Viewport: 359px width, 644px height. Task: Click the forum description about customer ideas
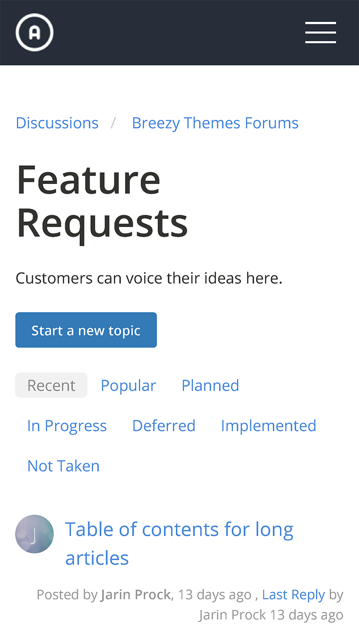click(149, 278)
